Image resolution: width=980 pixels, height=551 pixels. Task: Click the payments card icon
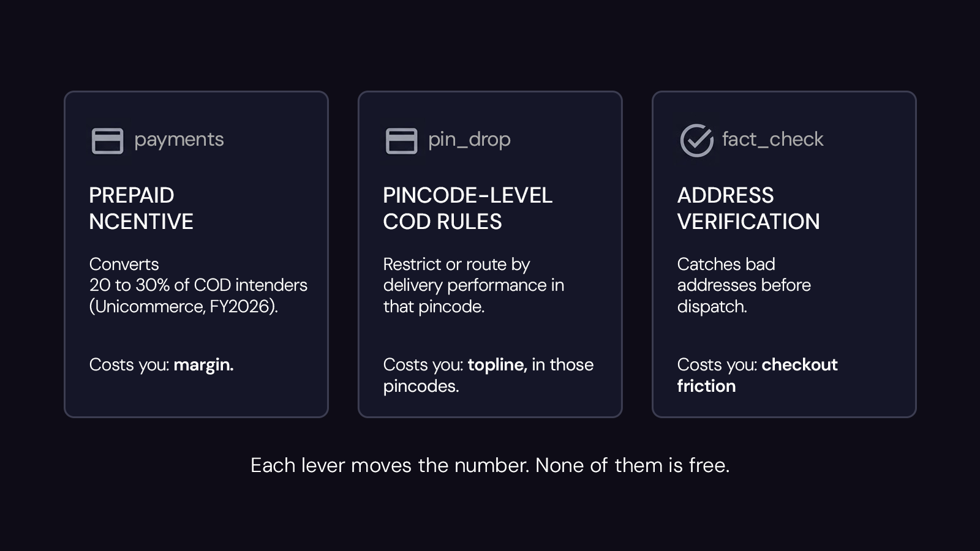coord(107,141)
